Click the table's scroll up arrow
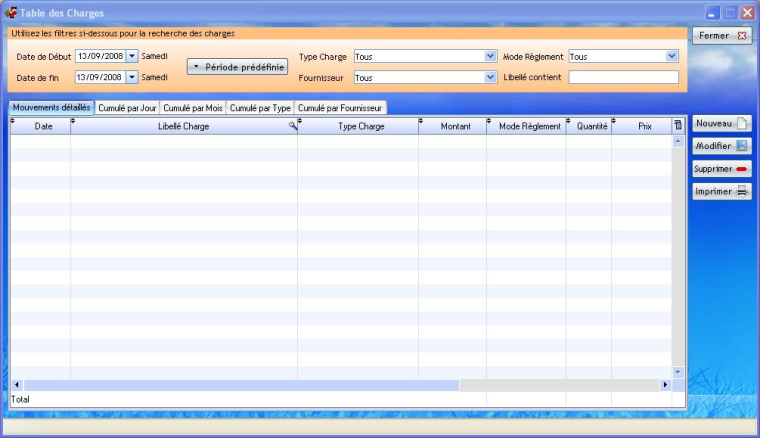This screenshot has height=438, width=760. [678, 141]
